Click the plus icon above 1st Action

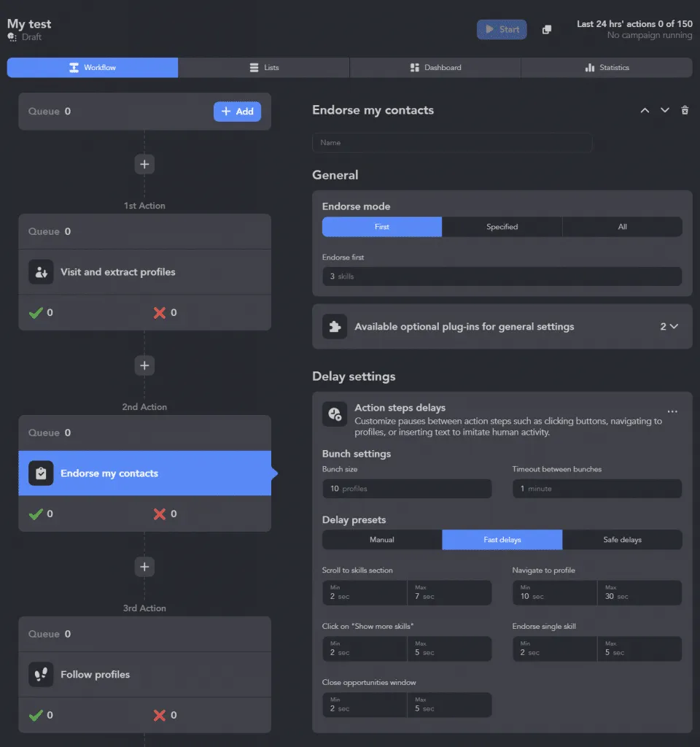coord(144,164)
